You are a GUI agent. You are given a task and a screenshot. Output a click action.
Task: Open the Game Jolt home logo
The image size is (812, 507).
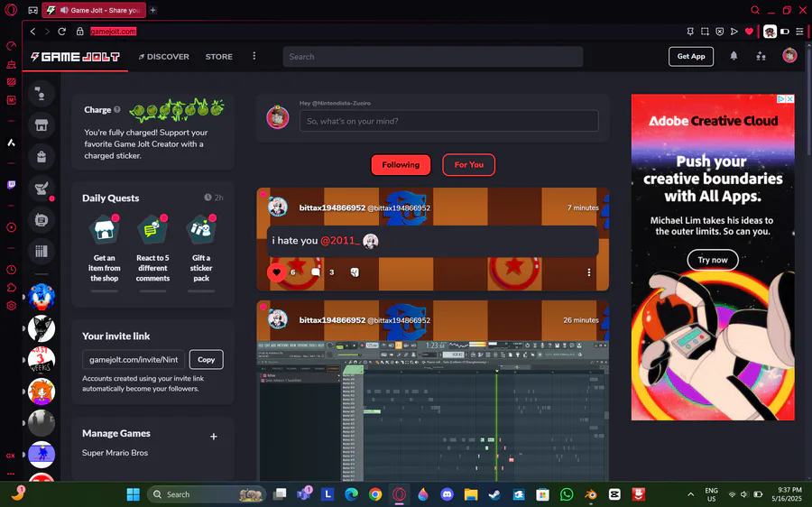[75, 57]
